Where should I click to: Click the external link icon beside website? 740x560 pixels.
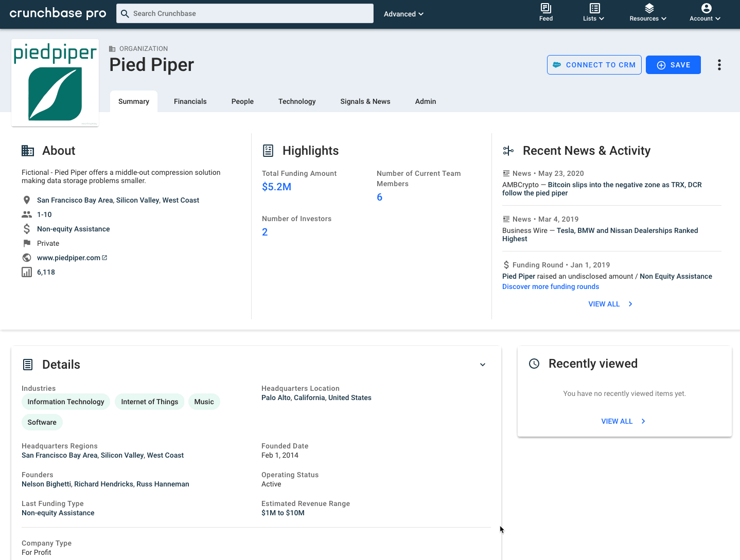(104, 258)
